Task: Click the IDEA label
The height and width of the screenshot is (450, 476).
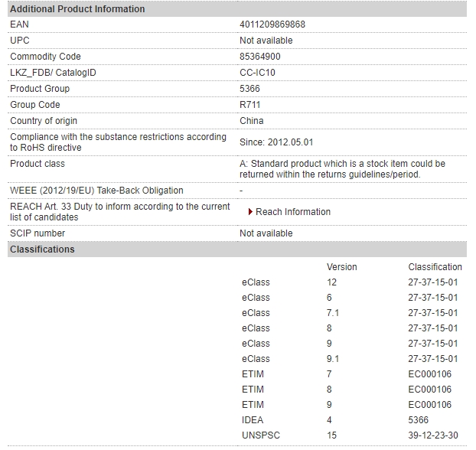Action: point(253,420)
